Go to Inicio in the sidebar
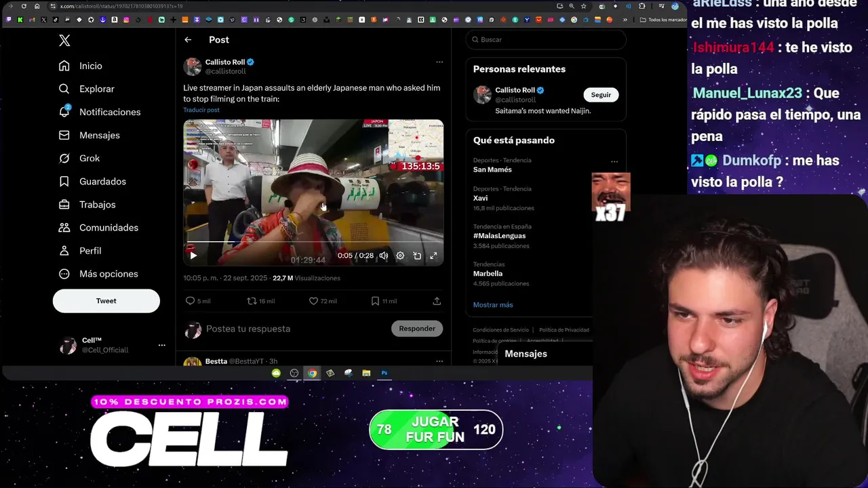This screenshot has width=868, height=488. pos(81,66)
